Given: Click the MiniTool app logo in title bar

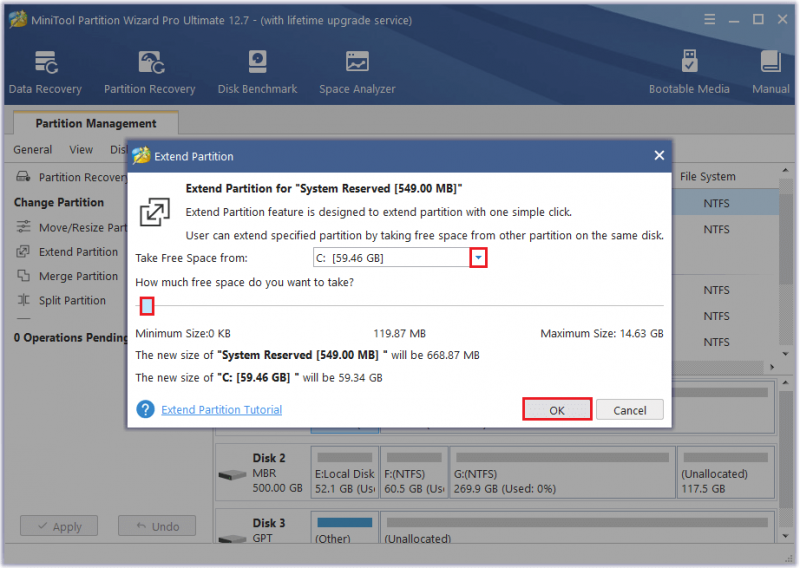Looking at the screenshot, I should pos(18,19).
